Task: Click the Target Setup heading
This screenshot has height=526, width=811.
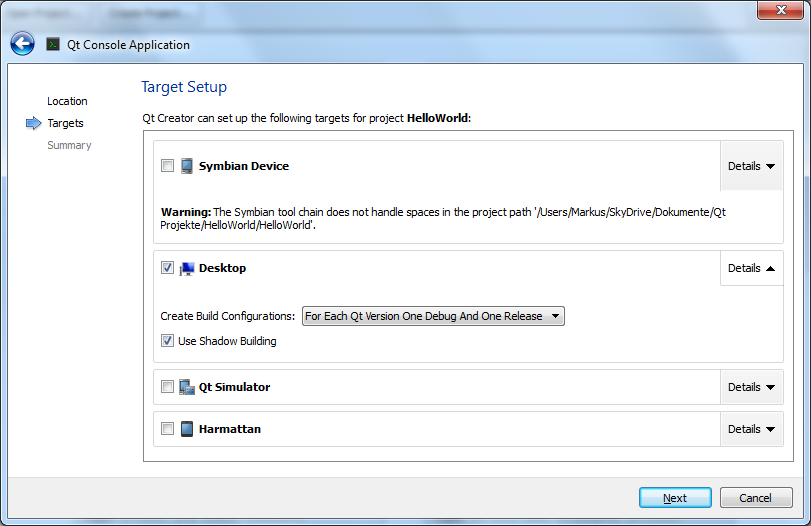Action: coord(184,87)
